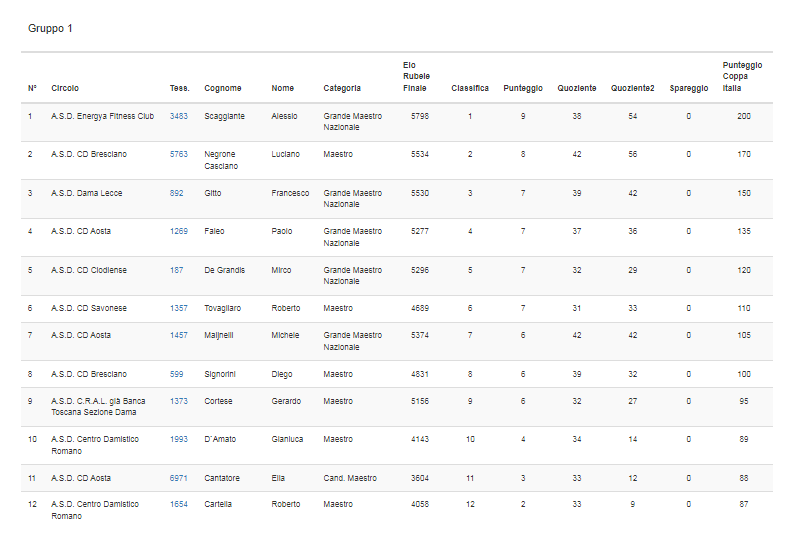803x551 pixels.
Task: Follow the 1269 link for Faleo
Action: click(179, 231)
